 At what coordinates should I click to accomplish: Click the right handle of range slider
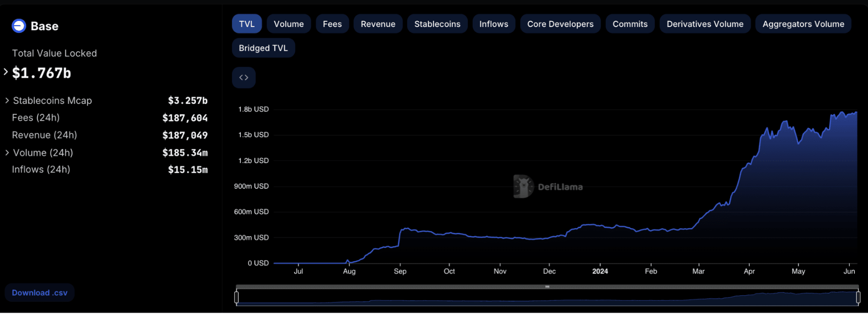[x=858, y=297]
